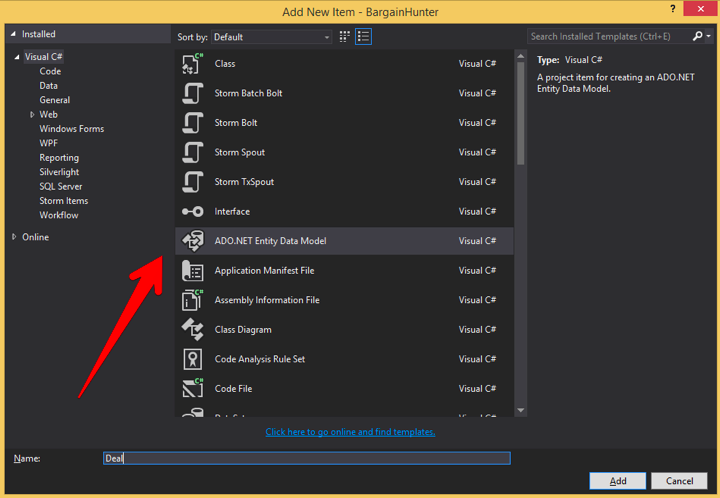Click the ADO.NET Entity Data Model icon
720x498 pixels.
pos(192,241)
